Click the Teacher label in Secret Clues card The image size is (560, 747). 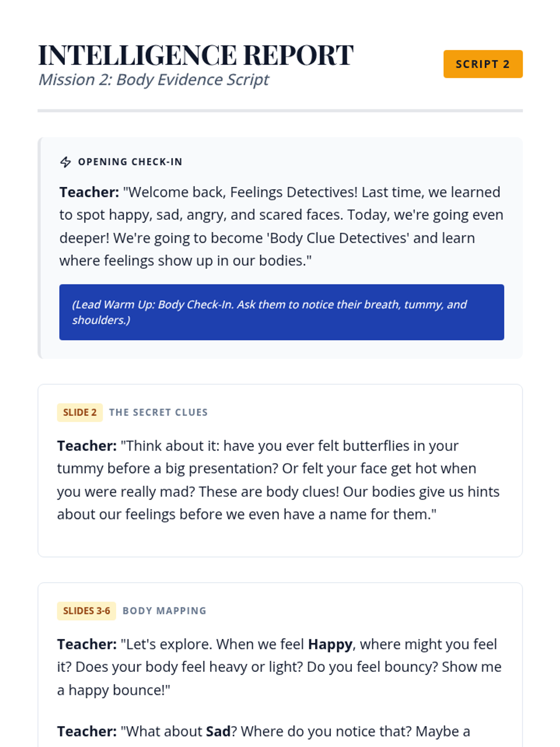(87, 446)
